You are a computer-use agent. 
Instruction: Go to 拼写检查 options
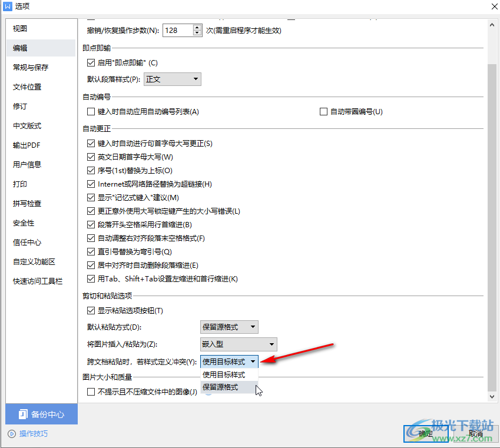pyautogui.click(x=27, y=204)
